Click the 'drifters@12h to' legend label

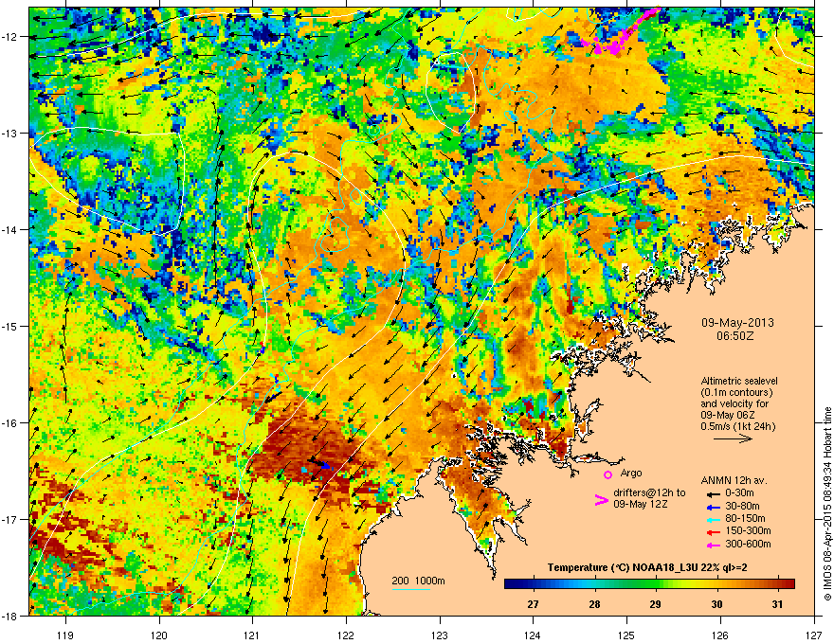[x=649, y=492]
